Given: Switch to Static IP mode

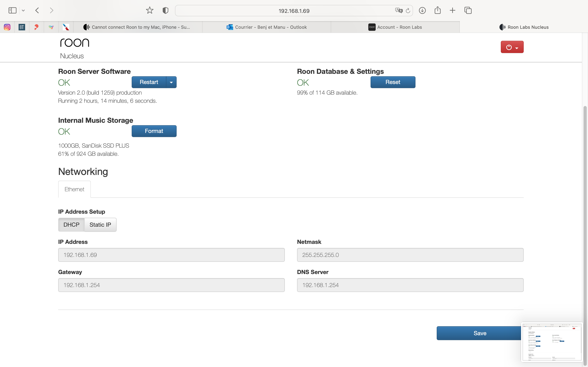Looking at the screenshot, I should click(100, 224).
